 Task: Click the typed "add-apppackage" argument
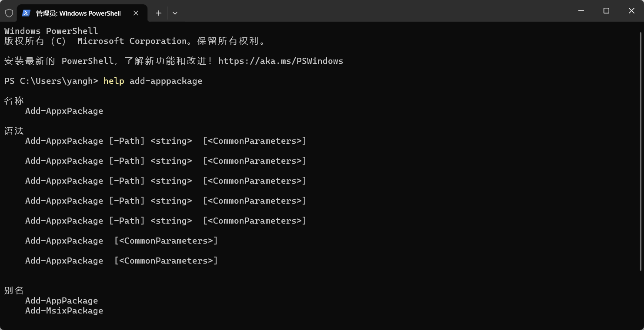(166, 81)
